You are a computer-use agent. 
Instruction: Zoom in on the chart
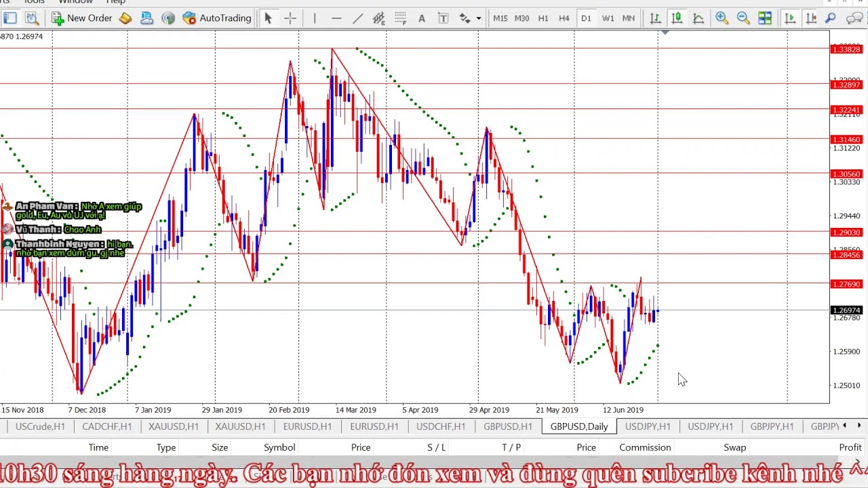point(722,18)
